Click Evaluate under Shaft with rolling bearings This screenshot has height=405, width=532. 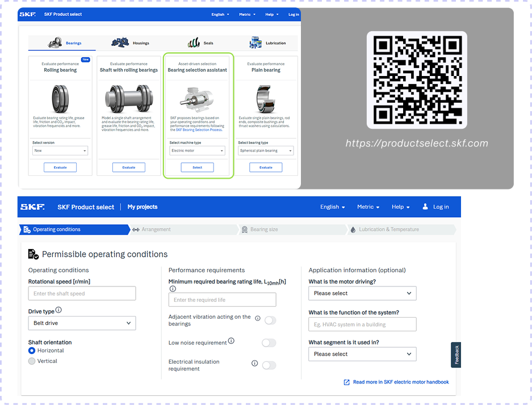point(128,167)
